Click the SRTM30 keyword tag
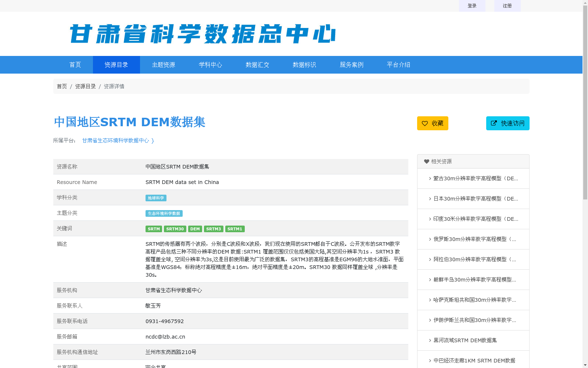588x368 pixels. (x=175, y=229)
